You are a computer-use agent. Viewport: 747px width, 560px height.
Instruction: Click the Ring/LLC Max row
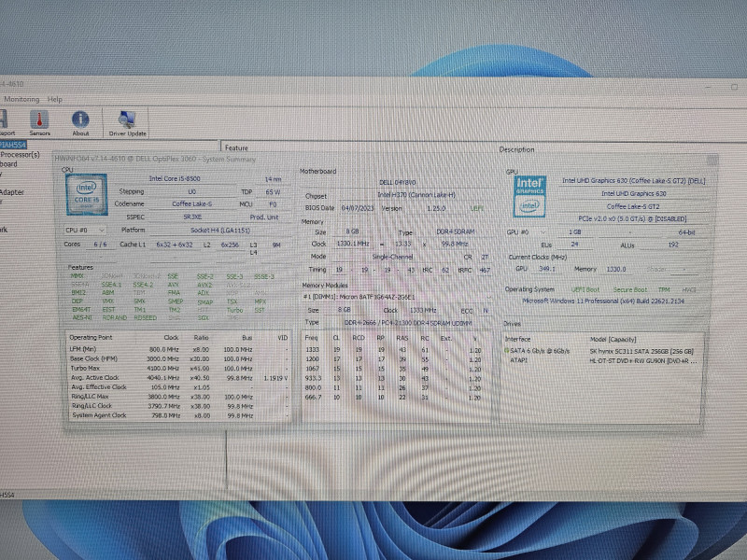point(178,397)
